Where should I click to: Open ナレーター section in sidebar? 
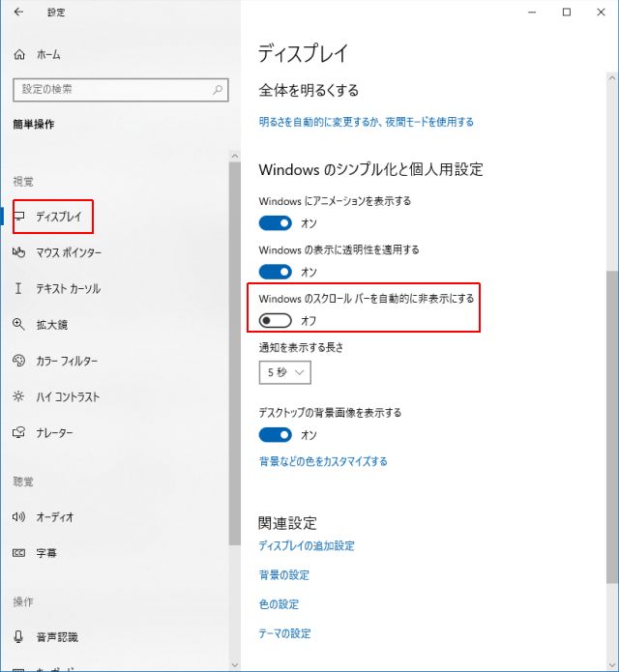pyautogui.click(x=54, y=433)
